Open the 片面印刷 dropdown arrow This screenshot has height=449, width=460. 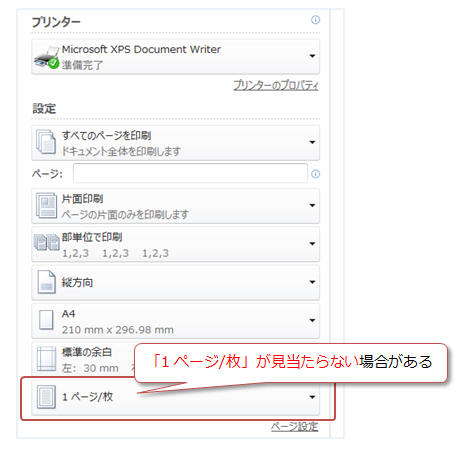click(x=312, y=205)
